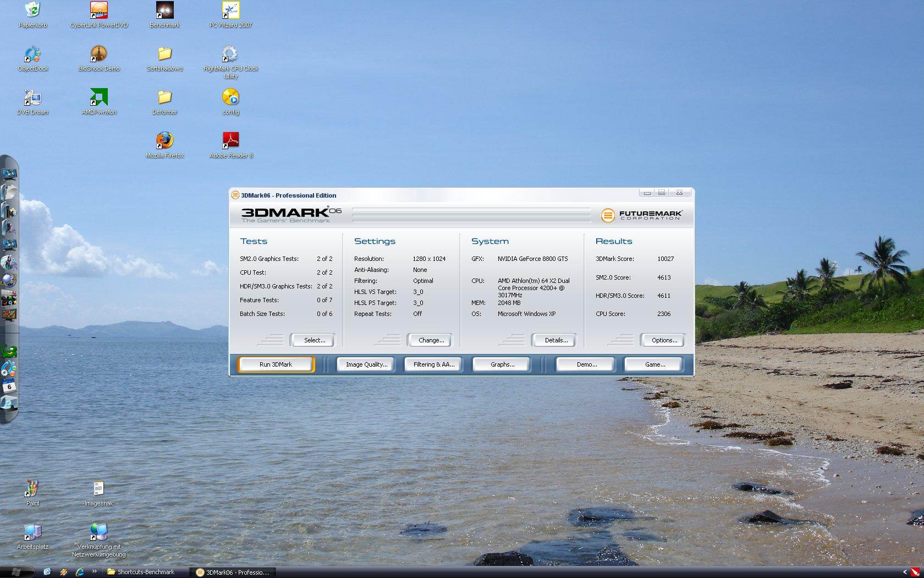The width and height of the screenshot is (924, 578).
Task: Launch CyberLink PowerDVD from the desktop
Action: pos(99,14)
